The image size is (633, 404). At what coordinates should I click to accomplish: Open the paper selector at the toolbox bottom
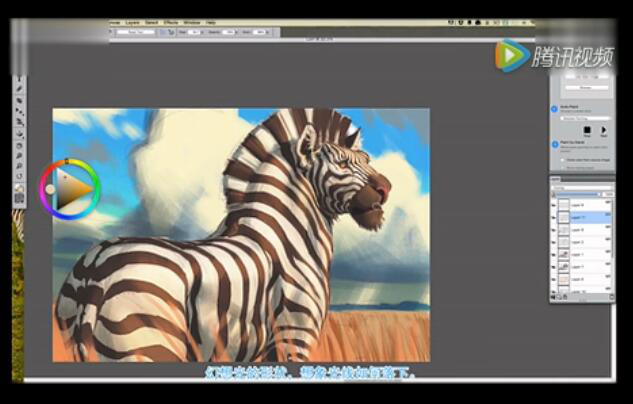[x=19, y=198]
